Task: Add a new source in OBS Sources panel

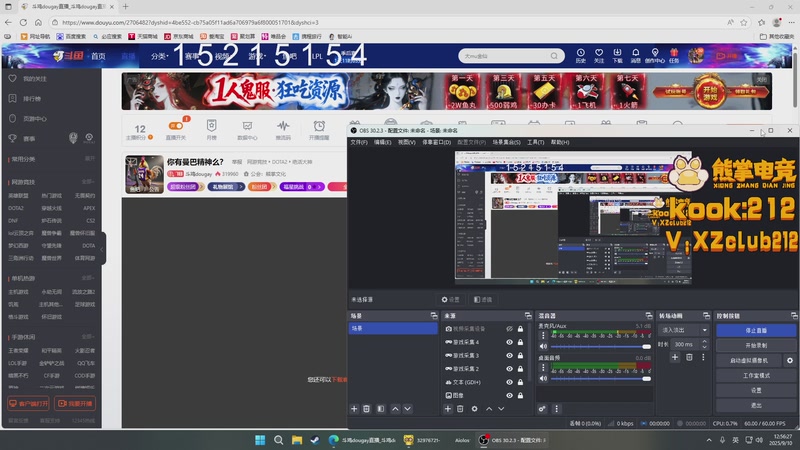Action: pos(447,409)
